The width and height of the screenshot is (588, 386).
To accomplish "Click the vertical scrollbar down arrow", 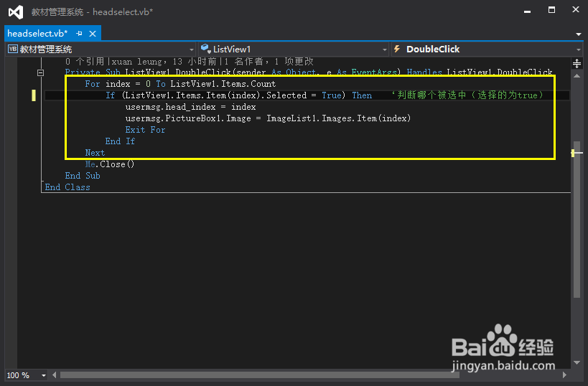I will pos(577,362).
